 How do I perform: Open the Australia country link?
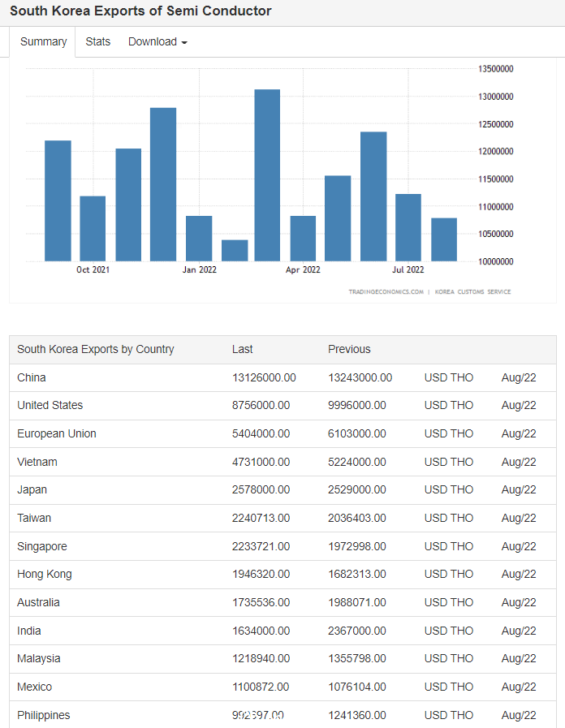point(38,603)
